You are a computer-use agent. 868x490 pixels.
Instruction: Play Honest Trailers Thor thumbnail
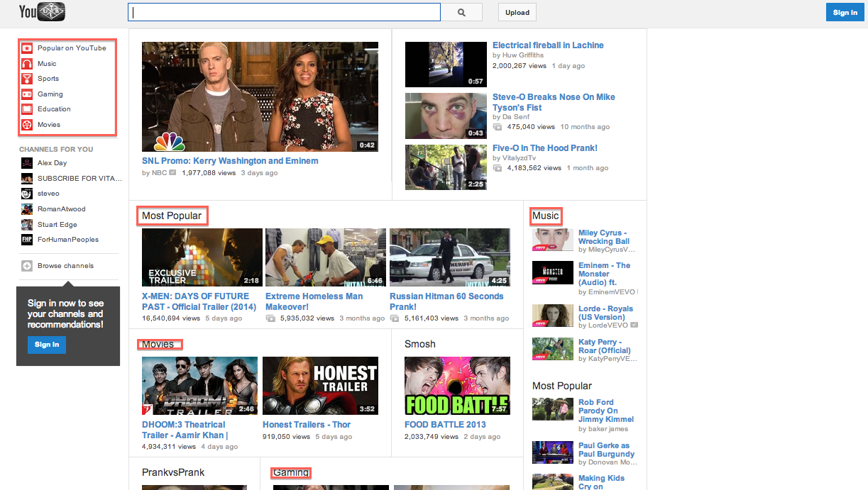pos(320,386)
